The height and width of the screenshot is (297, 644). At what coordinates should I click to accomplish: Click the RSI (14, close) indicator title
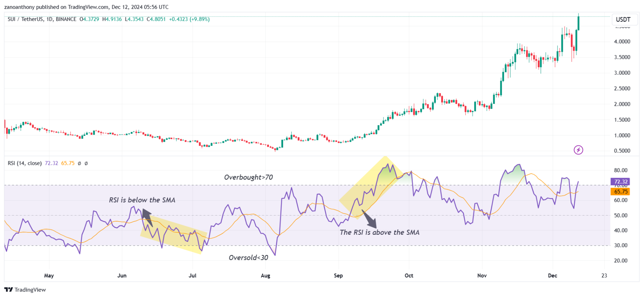coord(25,163)
